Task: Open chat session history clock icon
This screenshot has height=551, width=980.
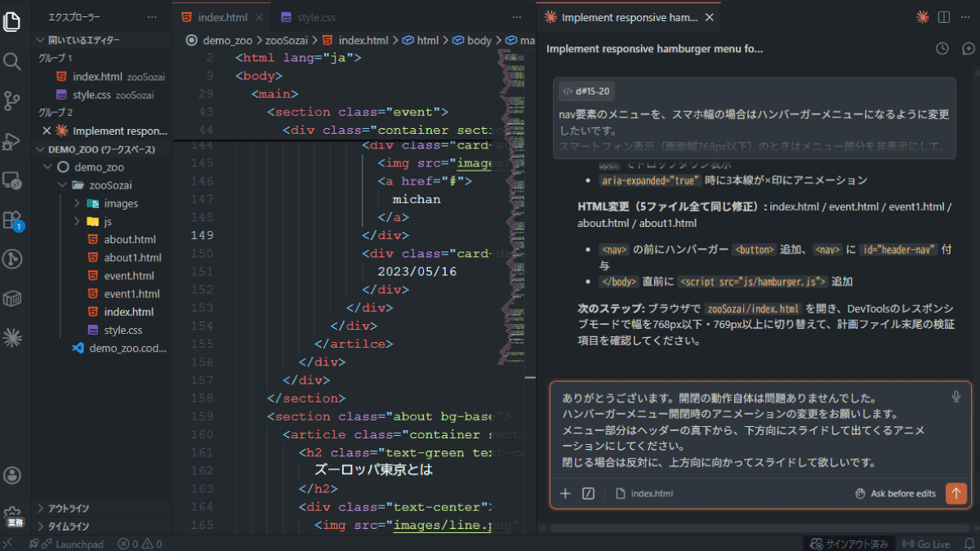Action: [942, 49]
